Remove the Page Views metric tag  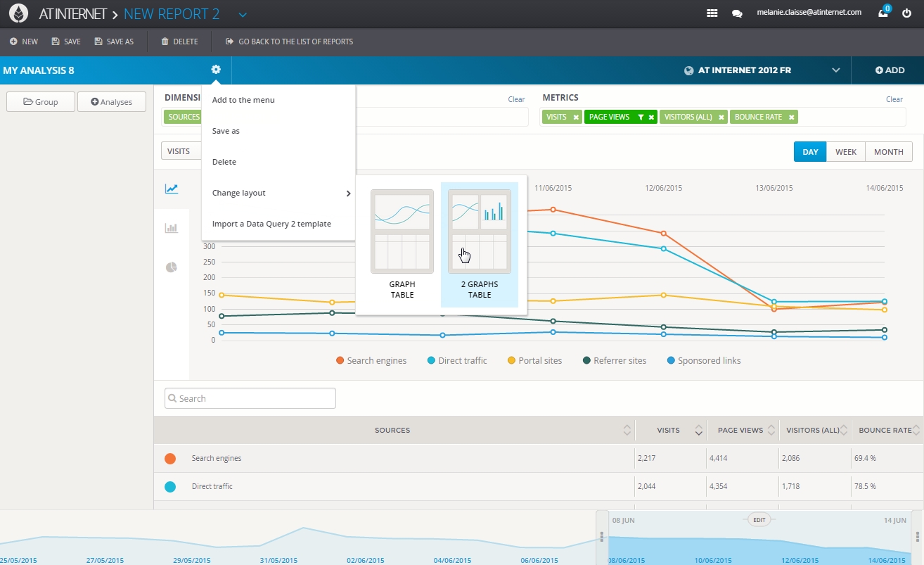point(651,118)
